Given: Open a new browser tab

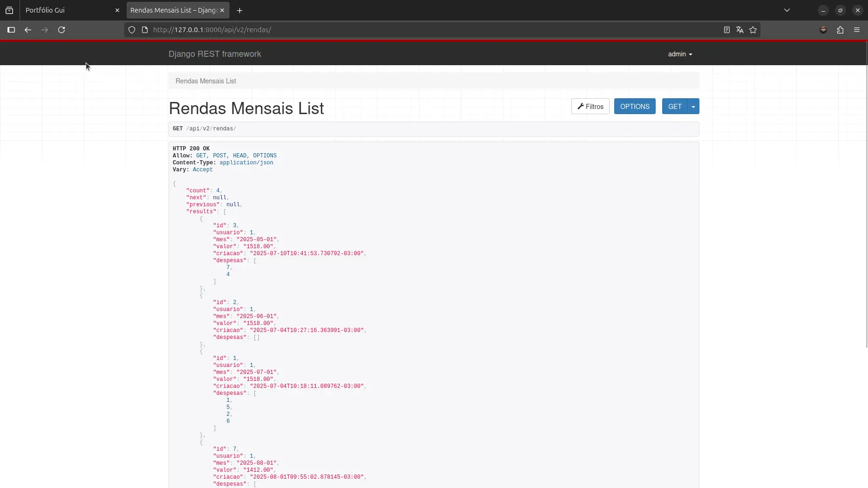Looking at the screenshot, I should point(239,10).
